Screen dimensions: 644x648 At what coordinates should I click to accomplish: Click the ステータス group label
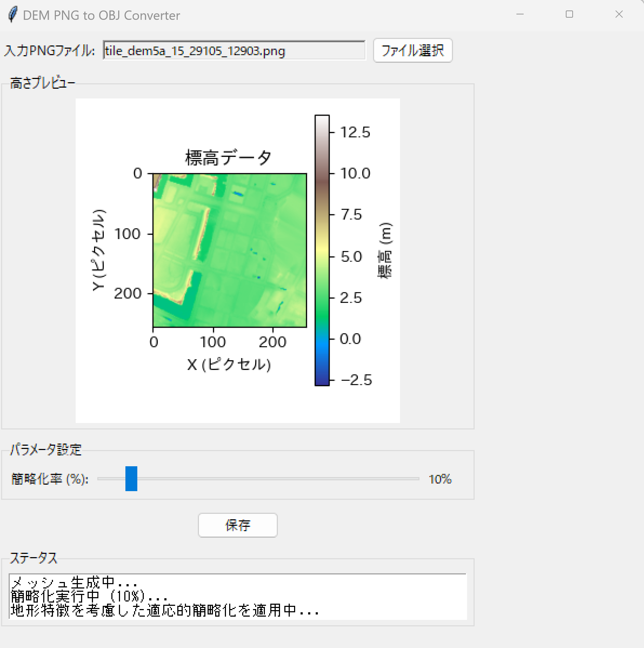point(34,558)
